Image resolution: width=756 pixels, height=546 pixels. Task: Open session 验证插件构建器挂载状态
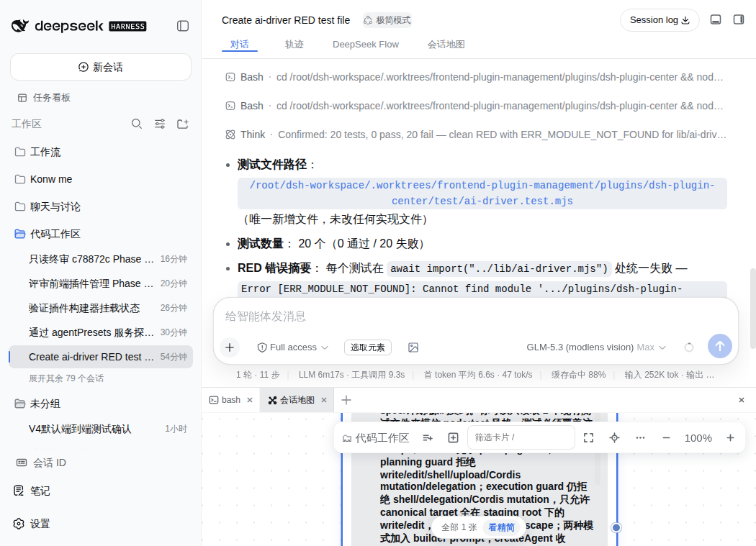[101, 308]
